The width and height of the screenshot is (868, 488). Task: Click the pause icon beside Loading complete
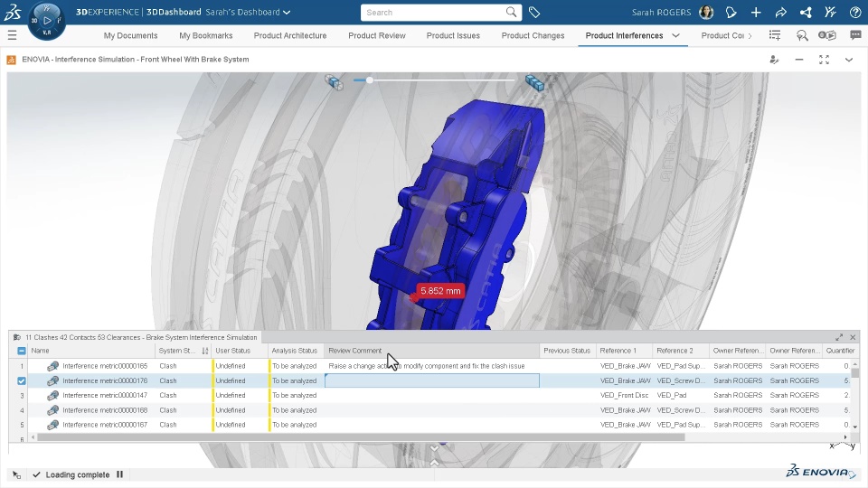119,474
